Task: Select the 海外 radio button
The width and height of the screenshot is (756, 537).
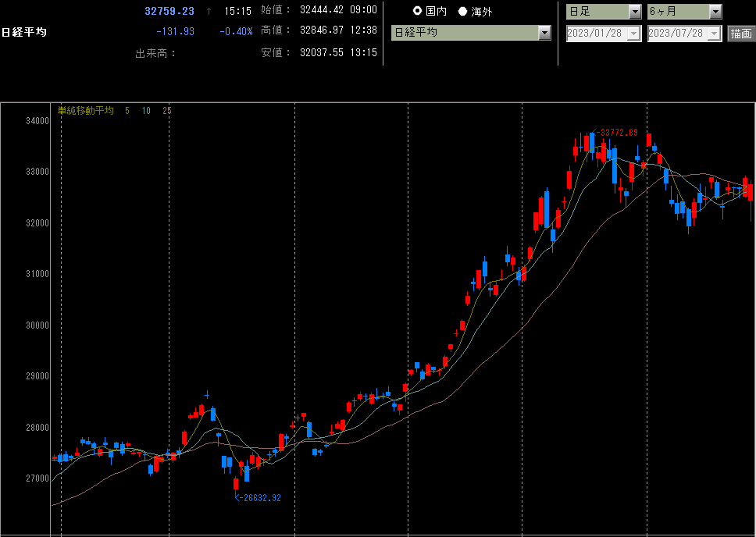Action: 463,11
